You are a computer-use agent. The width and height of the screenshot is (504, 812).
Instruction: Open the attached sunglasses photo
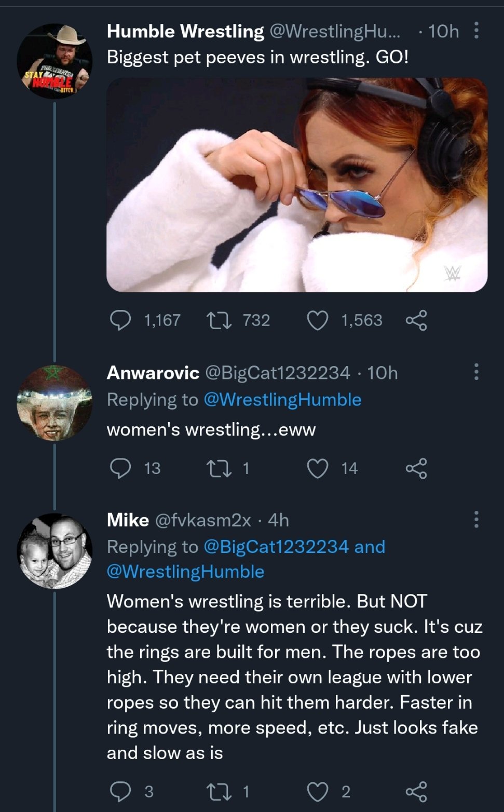coord(296,185)
